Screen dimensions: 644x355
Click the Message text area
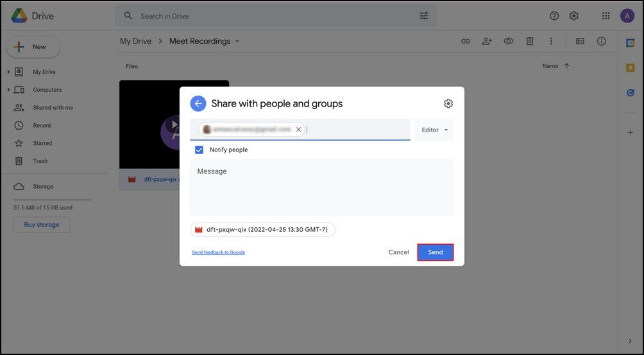pyautogui.click(x=322, y=187)
